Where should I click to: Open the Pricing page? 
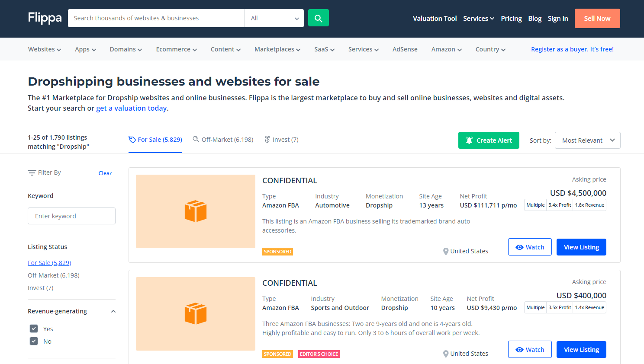click(x=511, y=18)
